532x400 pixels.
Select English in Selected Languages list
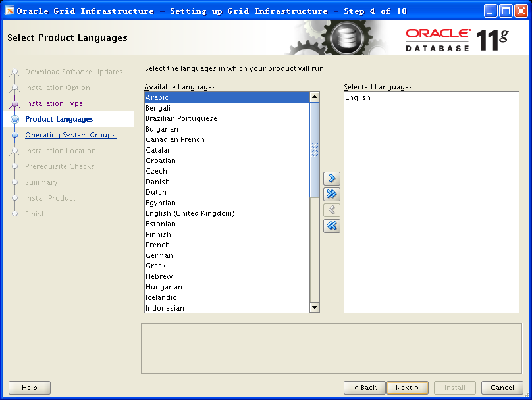point(431,97)
